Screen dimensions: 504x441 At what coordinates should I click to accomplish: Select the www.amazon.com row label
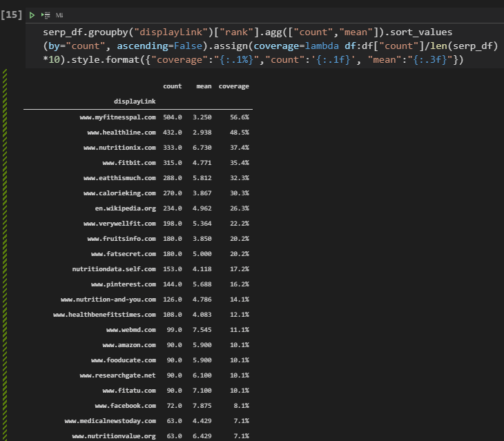click(129, 344)
